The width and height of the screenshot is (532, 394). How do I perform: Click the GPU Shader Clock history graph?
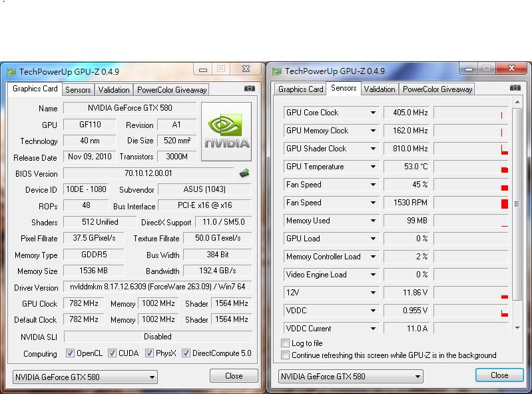pos(471,149)
